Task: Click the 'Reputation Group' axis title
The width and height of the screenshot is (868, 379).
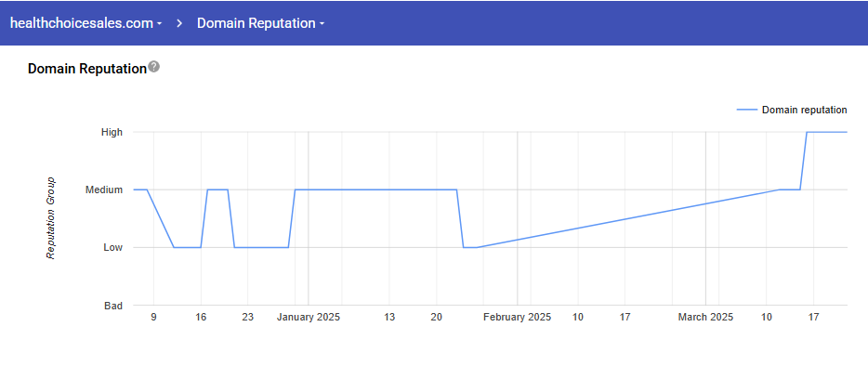Action: [51, 218]
